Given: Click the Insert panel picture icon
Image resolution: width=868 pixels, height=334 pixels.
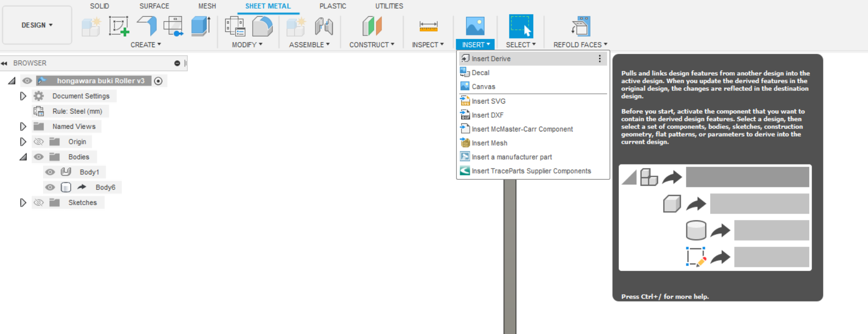Looking at the screenshot, I should [475, 26].
